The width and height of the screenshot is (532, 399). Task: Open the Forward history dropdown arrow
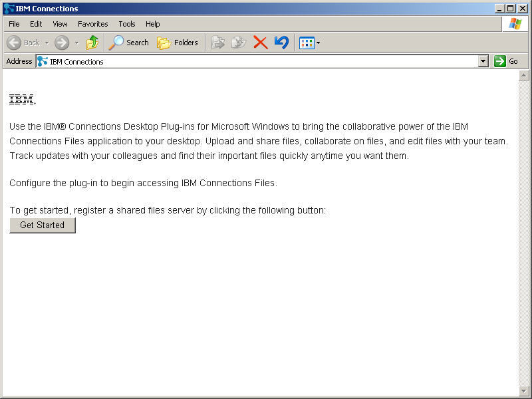[x=76, y=43]
